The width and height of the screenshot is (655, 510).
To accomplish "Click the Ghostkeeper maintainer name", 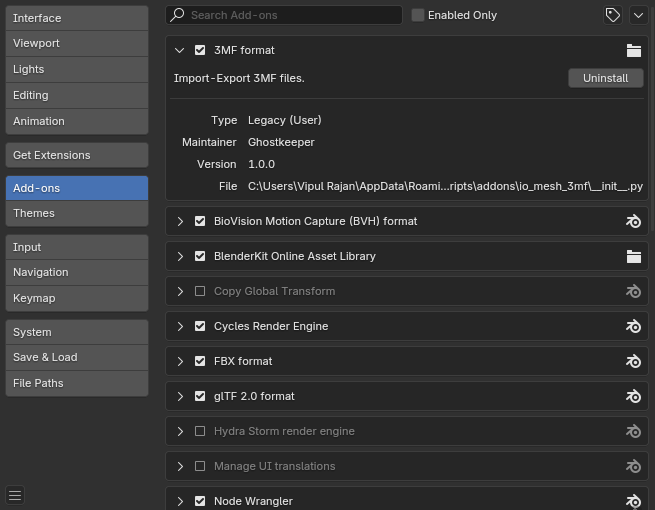I will click(x=281, y=142).
